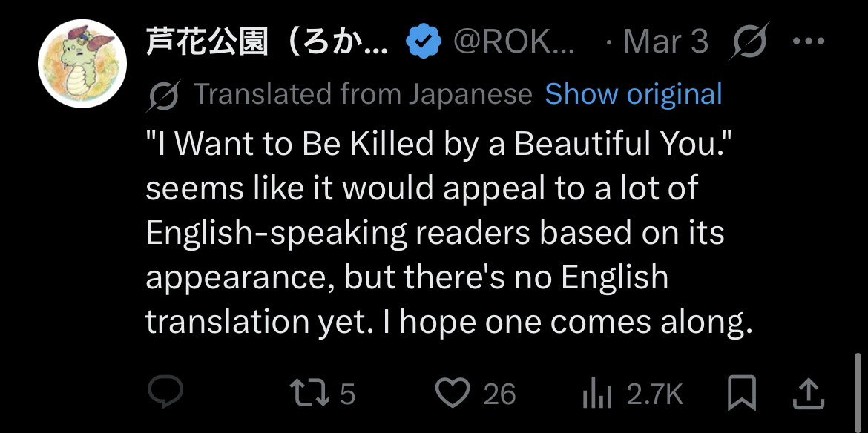Image resolution: width=868 pixels, height=433 pixels.
Task: Click the like count showing 26
Action: (x=499, y=394)
